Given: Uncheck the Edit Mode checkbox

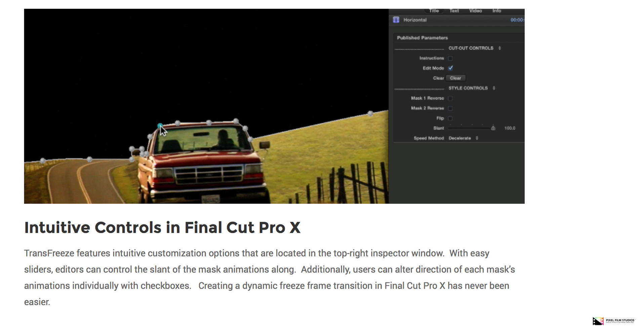Looking at the screenshot, I should [x=450, y=68].
